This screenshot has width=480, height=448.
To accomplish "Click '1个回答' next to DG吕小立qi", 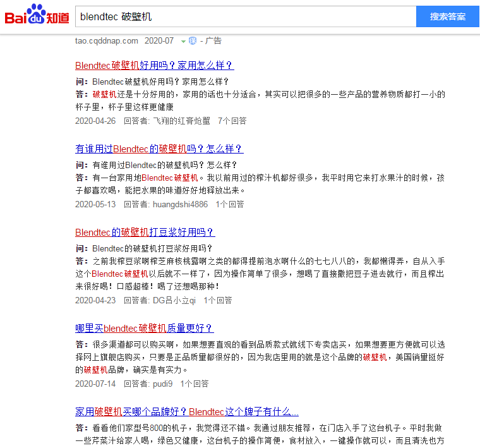I will (x=218, y=300).
